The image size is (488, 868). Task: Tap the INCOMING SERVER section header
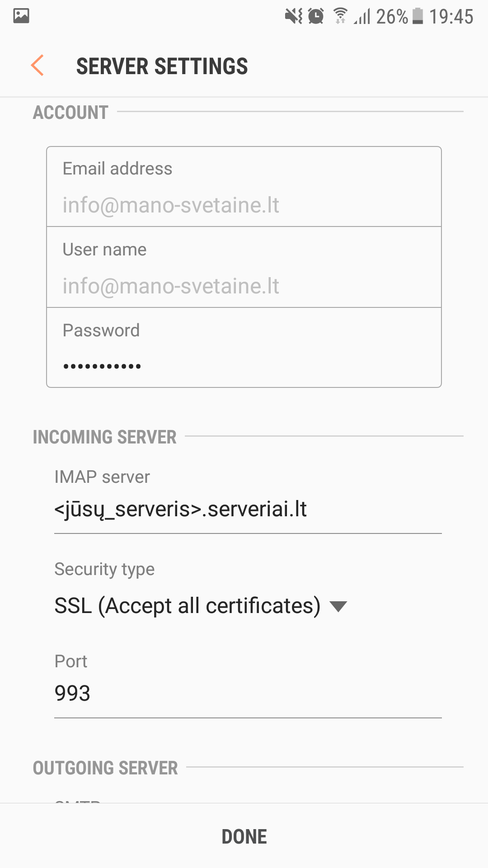tap(105, 437)
